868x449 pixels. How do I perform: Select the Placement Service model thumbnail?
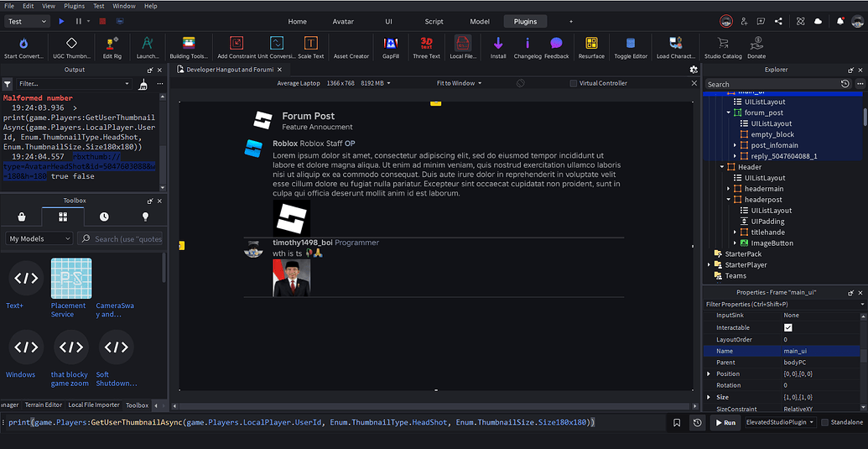71,278
